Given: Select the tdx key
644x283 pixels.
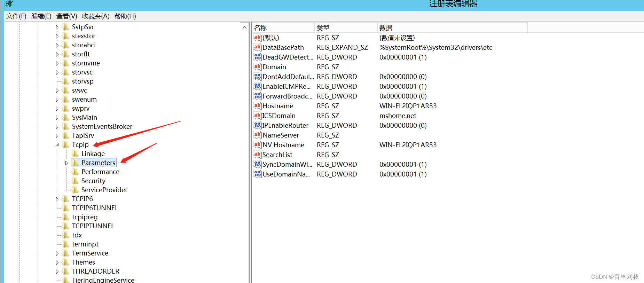Looking at the screenshot, I should 77,235.
